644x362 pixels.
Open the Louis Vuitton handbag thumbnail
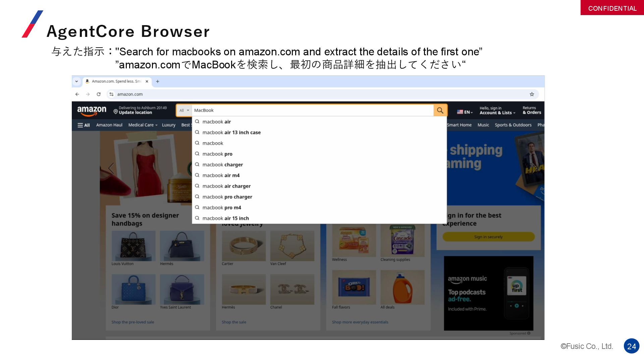[x=133, y=246]
